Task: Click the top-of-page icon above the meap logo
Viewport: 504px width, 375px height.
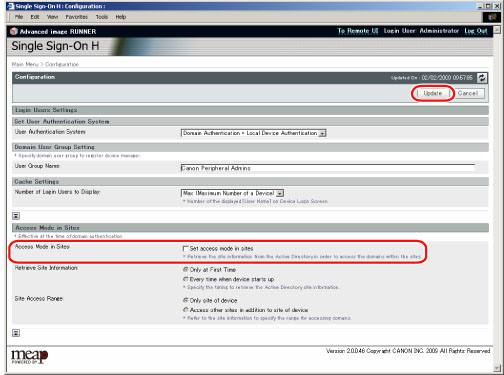Action: pyautogui.click(x=16, y=333)
